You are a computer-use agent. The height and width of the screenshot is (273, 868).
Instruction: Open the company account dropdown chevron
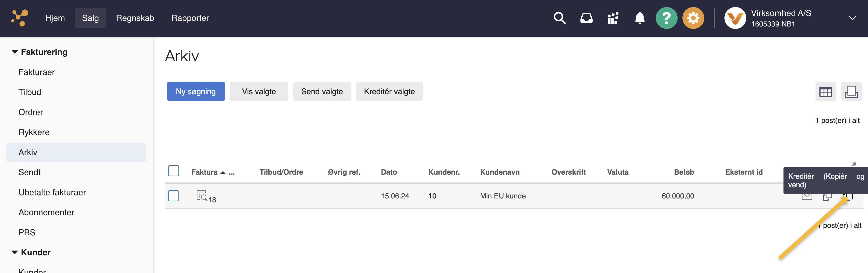(x=852, y=18)
